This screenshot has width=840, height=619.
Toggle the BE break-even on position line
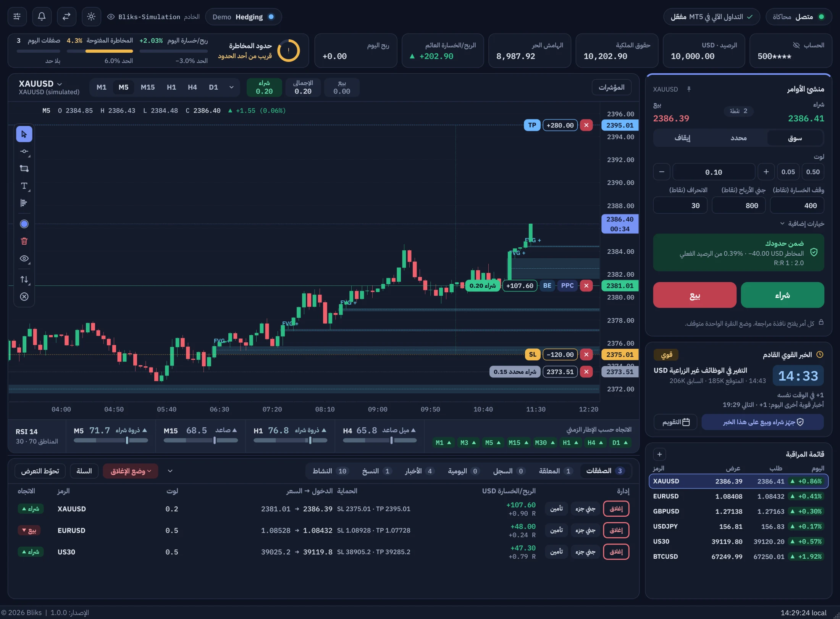coord(547,285)
